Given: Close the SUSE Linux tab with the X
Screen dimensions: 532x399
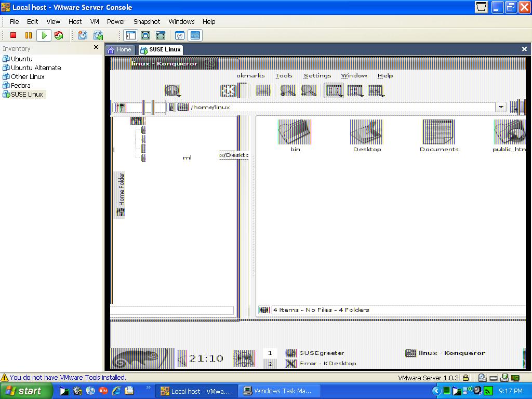Looking at the screenshot, I should pyautogui.click(x=524, y=49).
